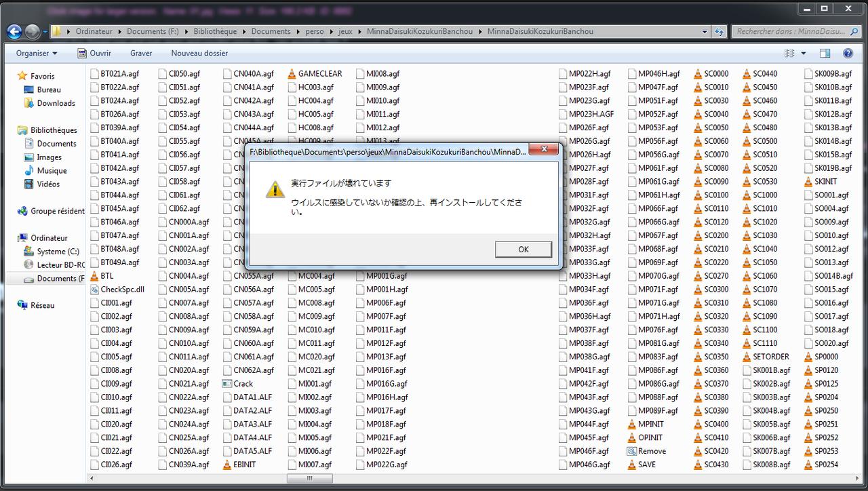Click Graver in the toolbar

pos(141,53)
